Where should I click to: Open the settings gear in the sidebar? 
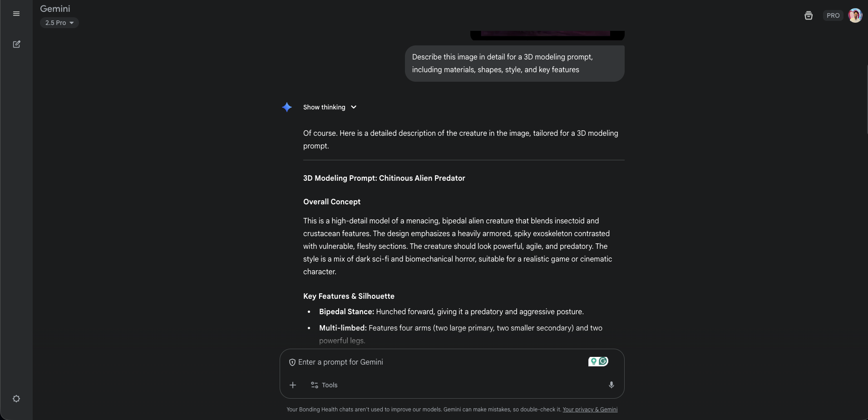point(16,399)
